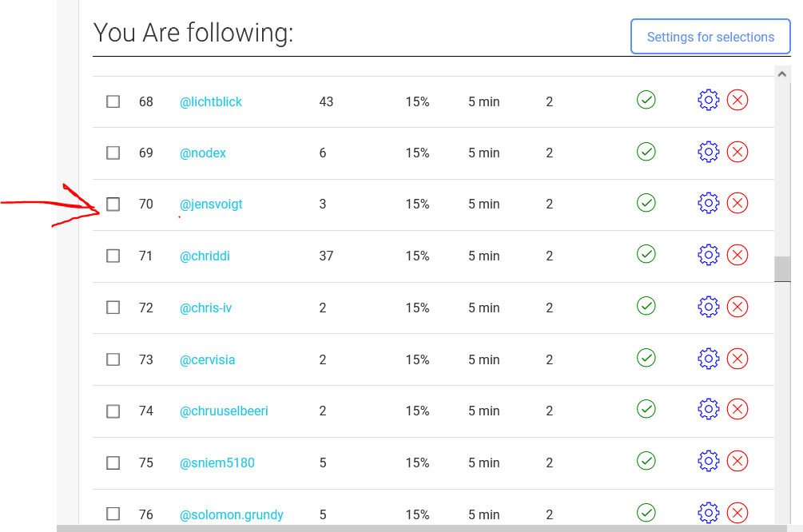
Task: Click the Settings for selections button
Action: click(710, 37)
